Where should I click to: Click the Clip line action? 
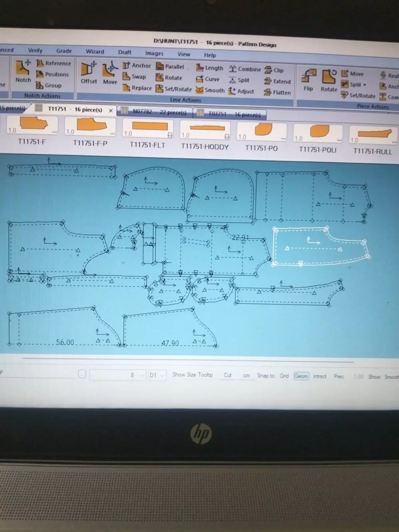[x=274, y=70]
